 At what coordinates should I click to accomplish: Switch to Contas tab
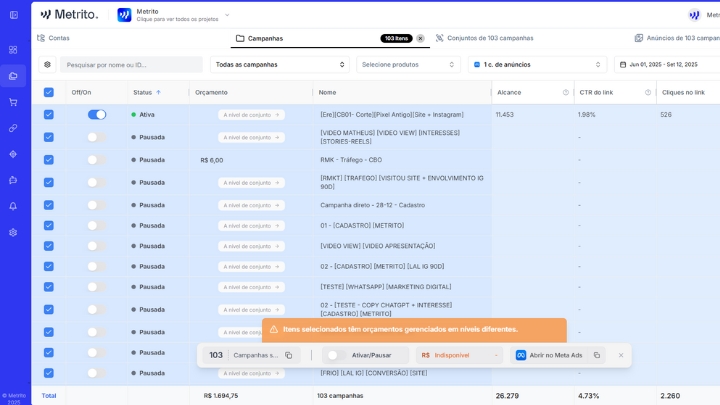(x=53, y=38)
